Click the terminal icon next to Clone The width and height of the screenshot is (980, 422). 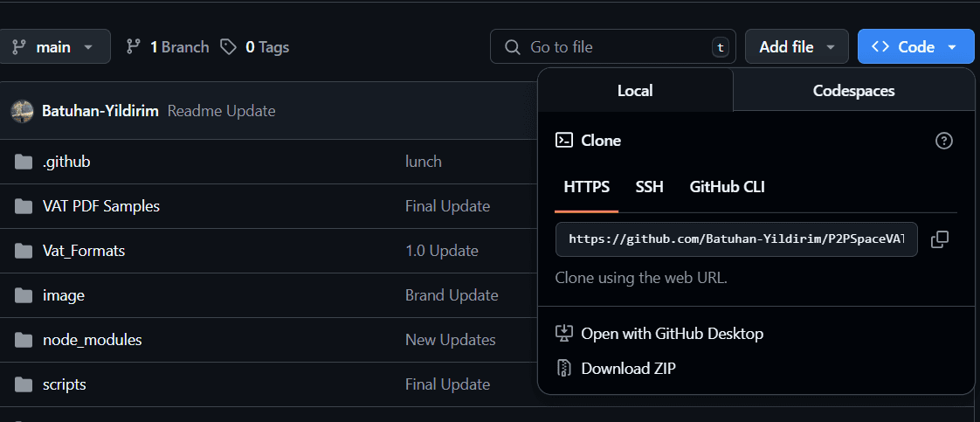click(564, 141)
